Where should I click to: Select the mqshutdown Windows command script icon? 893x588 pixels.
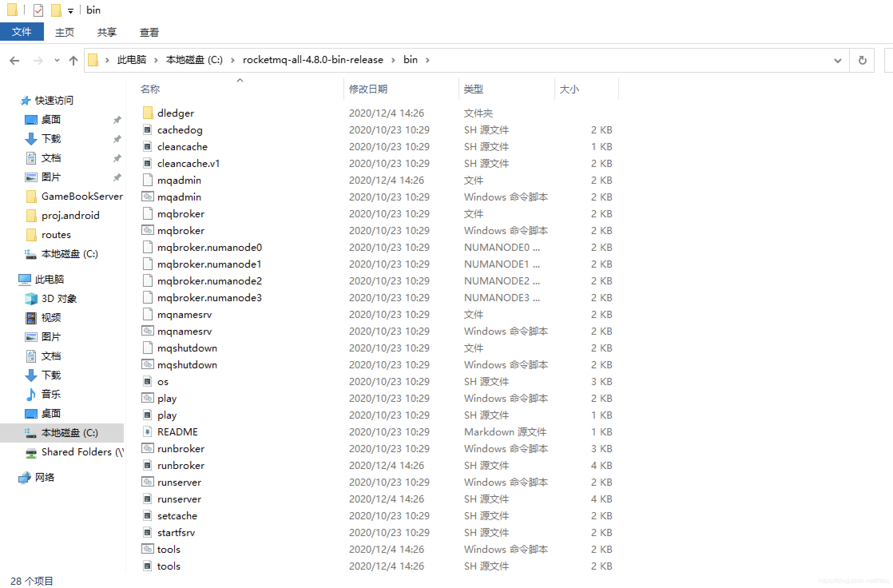148,365
